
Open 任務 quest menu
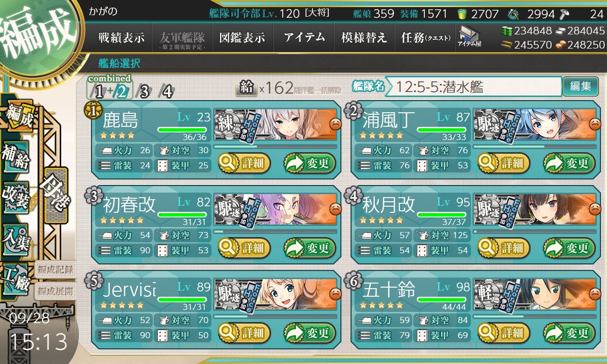[425, 37]
